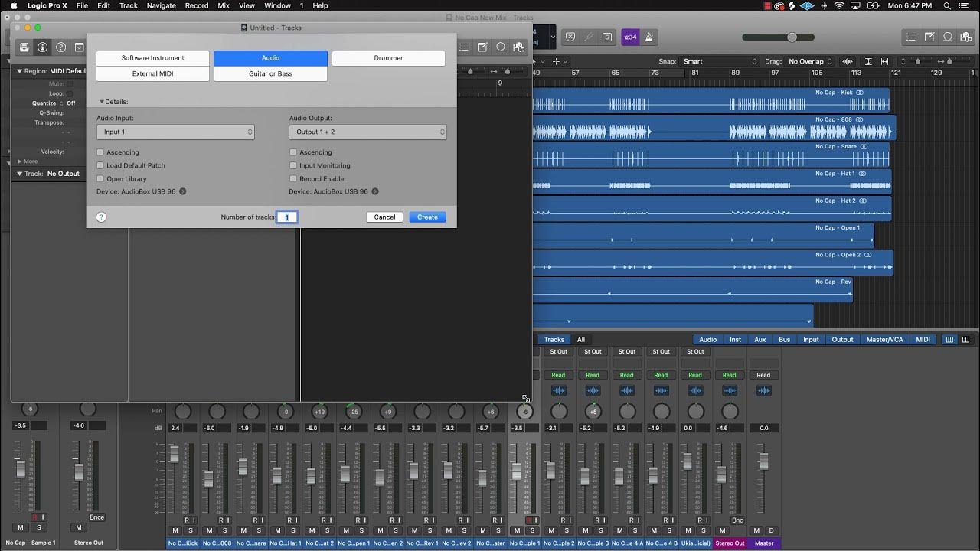Open Note Pad in No Cap window
Viewport: 980px width, 551px height.
(x=929, y=37)
